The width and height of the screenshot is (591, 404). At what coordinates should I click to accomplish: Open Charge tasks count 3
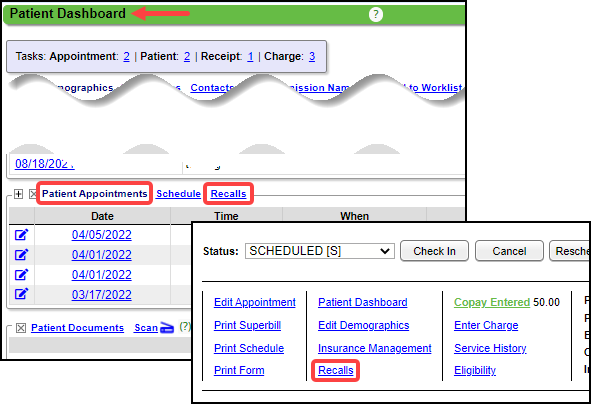312,57
